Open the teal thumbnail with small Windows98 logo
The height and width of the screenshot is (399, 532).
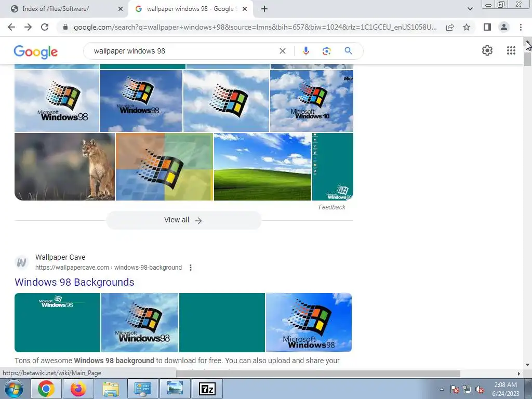click(x=57, y=323)
